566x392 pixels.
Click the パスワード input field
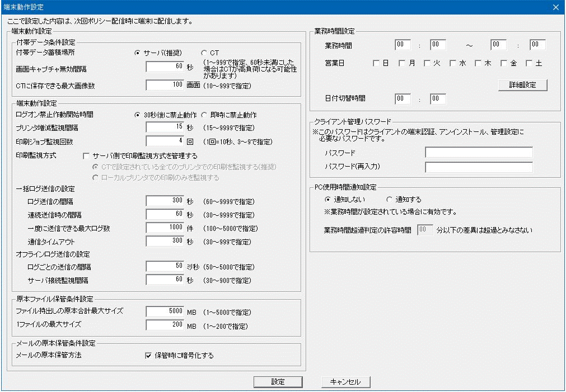[479, 153]
